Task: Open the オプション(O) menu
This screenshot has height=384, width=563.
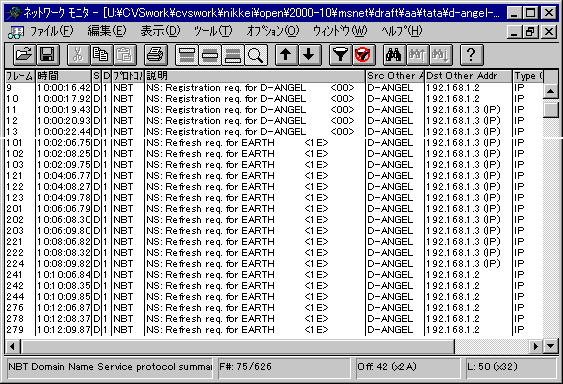Action: (273, 31)
